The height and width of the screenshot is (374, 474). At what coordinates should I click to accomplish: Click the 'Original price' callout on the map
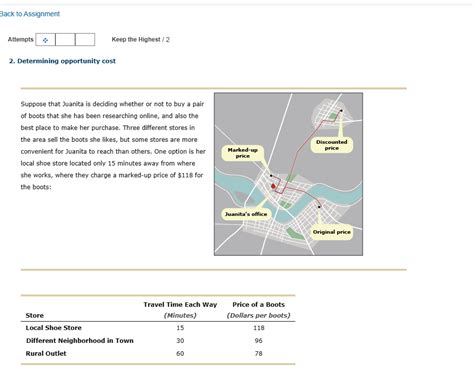332,232
